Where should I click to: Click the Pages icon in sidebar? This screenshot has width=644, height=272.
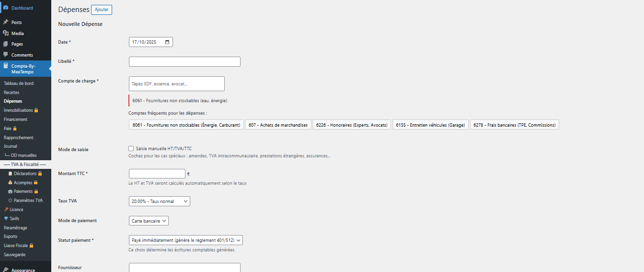coord(6,44)
